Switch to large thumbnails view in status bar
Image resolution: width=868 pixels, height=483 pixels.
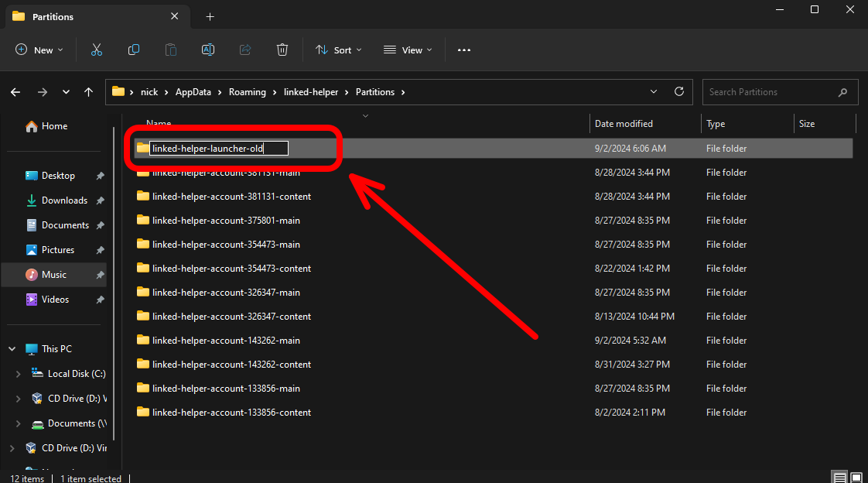(x=856, y=477)
